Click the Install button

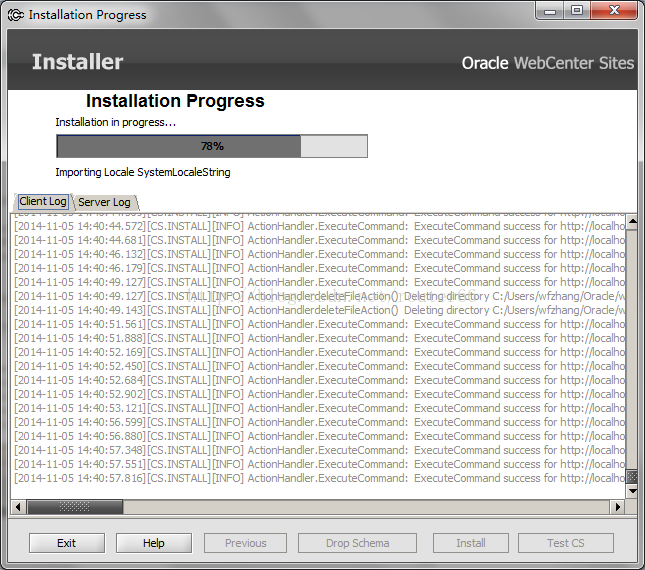[471, 543]
